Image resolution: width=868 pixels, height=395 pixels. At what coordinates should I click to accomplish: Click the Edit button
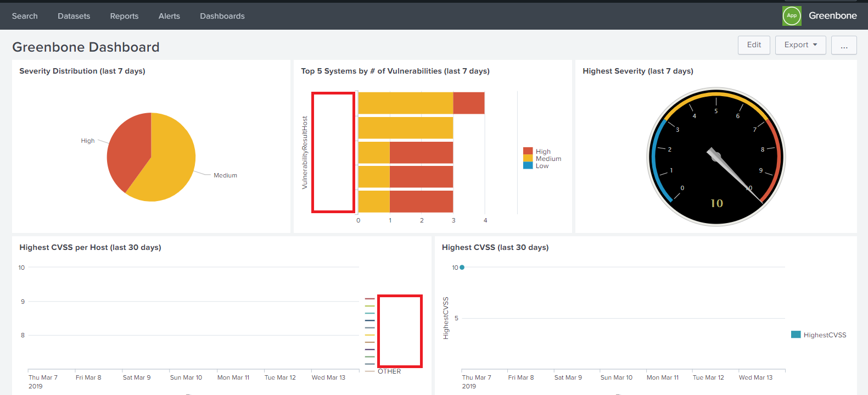coord(754,45)
